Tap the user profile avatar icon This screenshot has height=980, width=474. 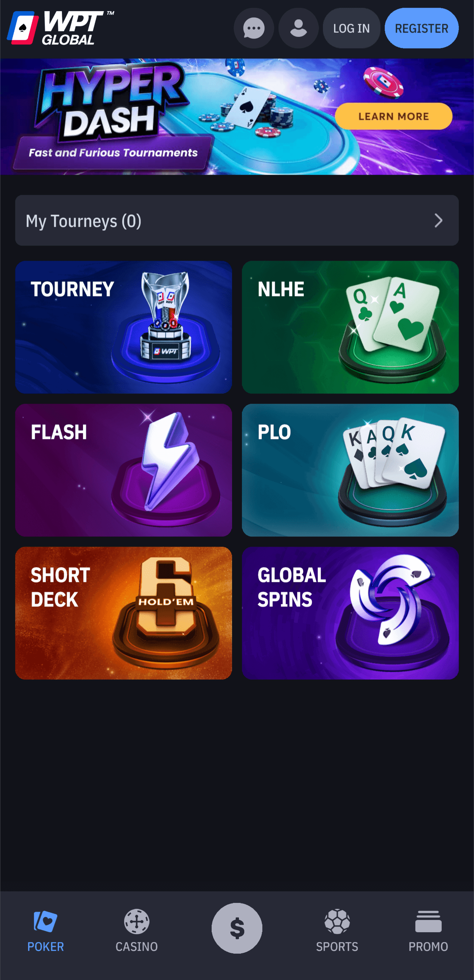click(x=298, y=28)
